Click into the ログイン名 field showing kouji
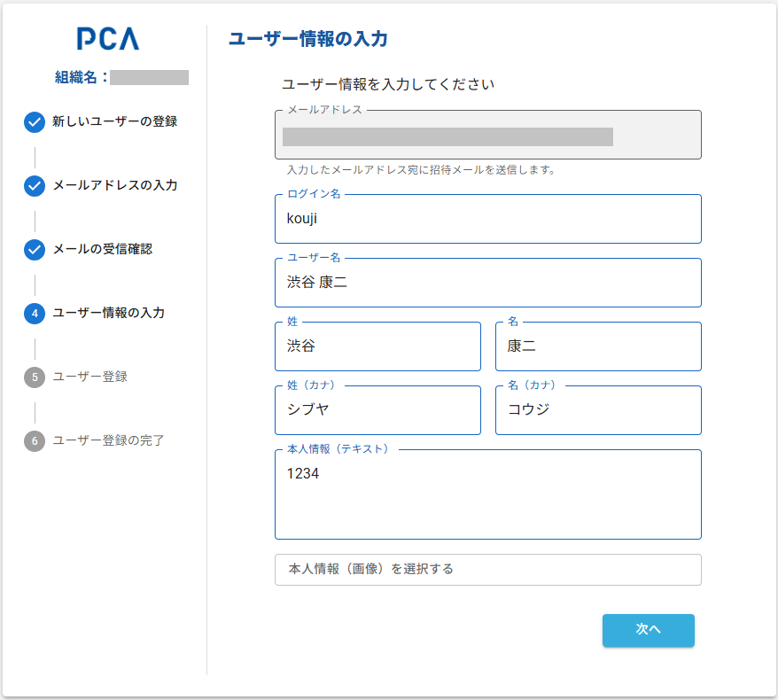778x700 pixels. tap(487, 219)
